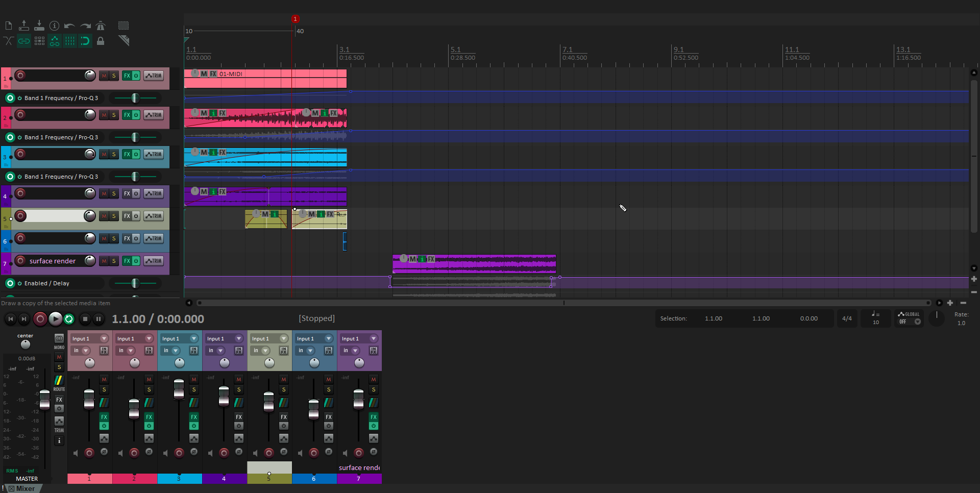
Task: Toggle grid lines icon in toolbar
Action: click(x=70, y=41)
